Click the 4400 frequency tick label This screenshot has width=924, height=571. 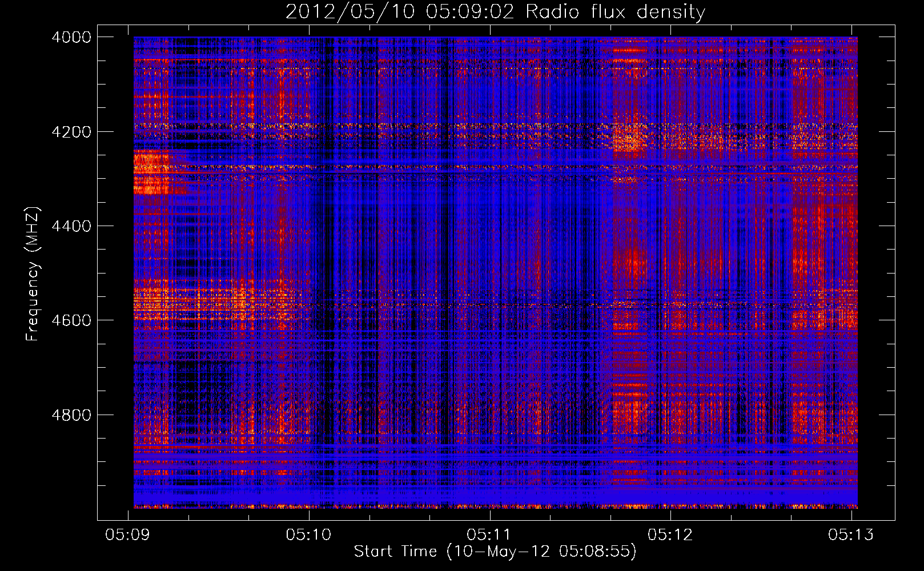[71, 226]
